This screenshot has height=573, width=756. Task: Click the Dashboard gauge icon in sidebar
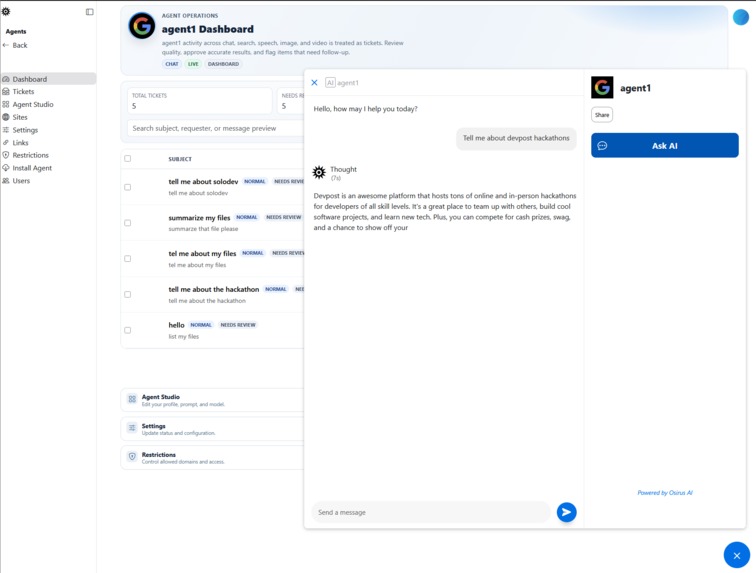click(6, 79)
